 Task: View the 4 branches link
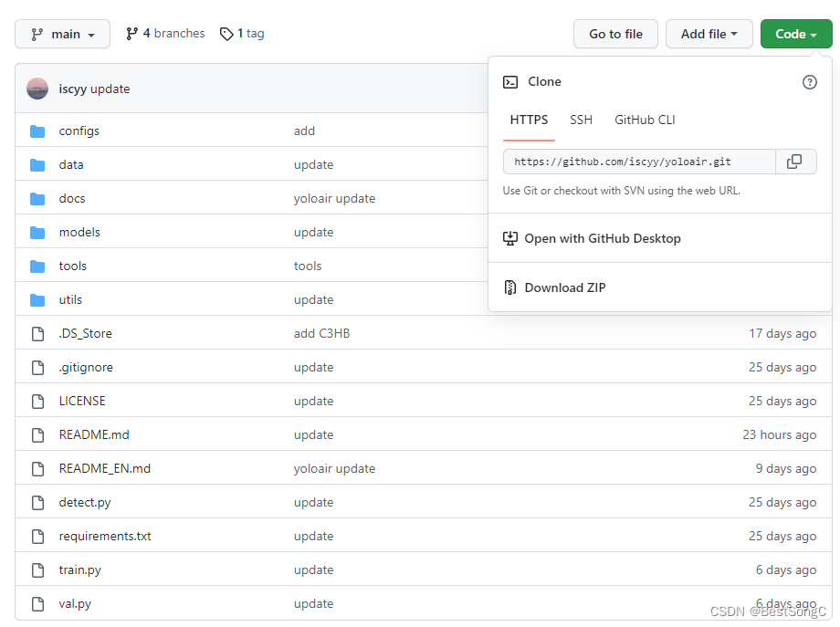click(165, 34)
